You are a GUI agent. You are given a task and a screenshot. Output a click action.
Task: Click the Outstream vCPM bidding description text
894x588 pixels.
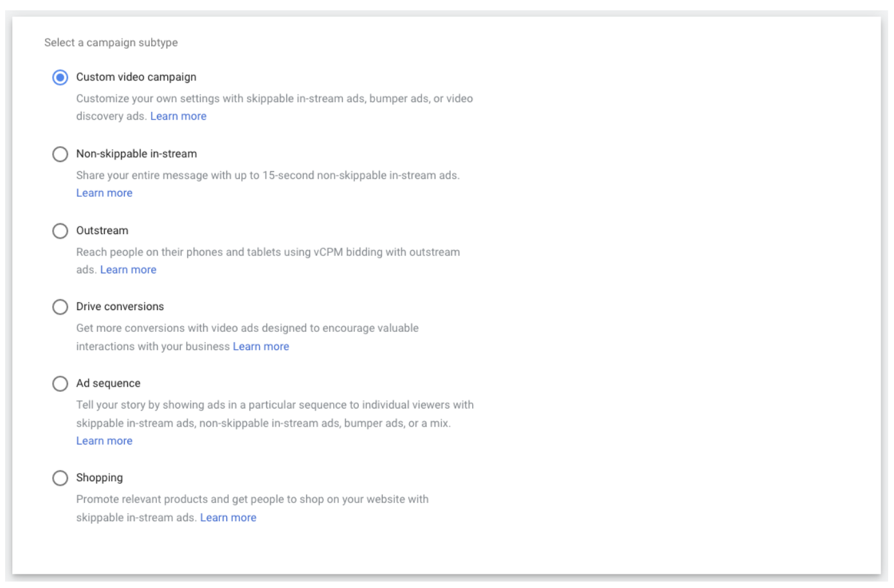pos(268,252)
